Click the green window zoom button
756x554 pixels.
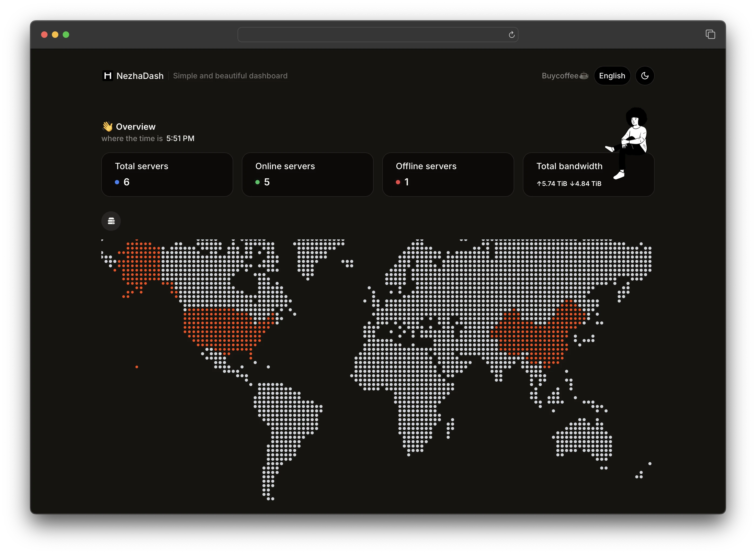(66, 35)
